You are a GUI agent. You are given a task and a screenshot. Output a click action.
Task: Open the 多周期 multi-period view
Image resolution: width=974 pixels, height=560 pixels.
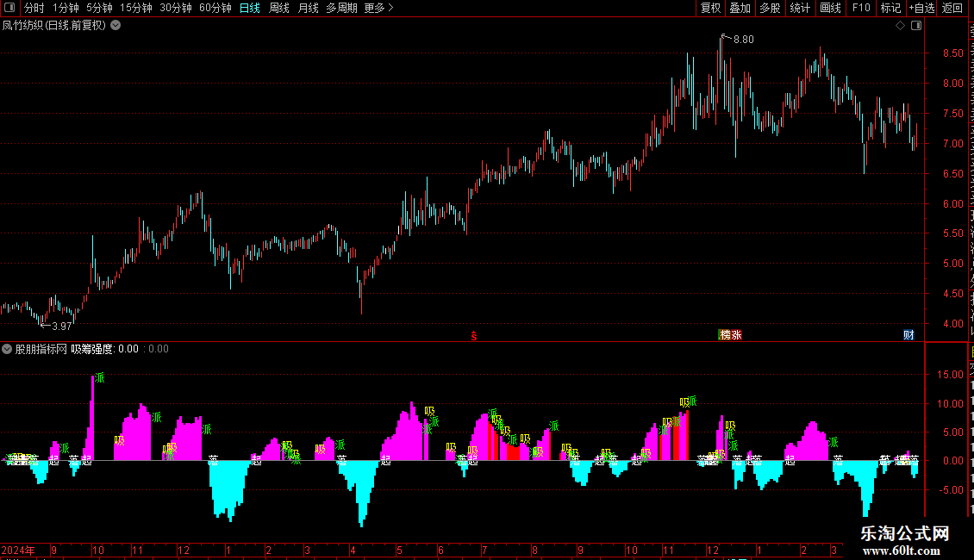coord(341,8)
